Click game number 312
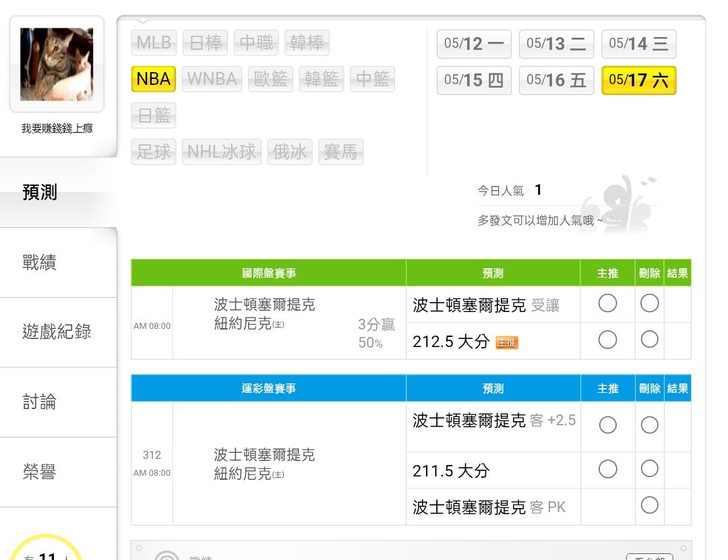The height and width of the screenshot is (560, 728). [x=152, y=455]
